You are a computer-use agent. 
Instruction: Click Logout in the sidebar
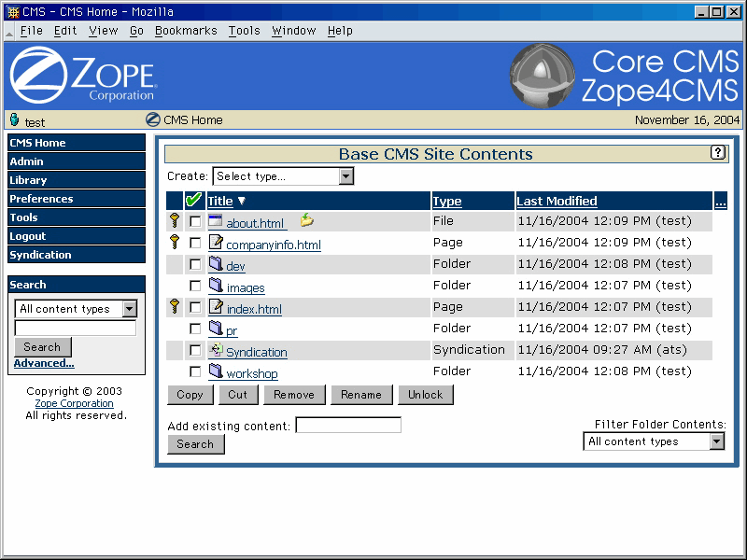tap(77, 236)
